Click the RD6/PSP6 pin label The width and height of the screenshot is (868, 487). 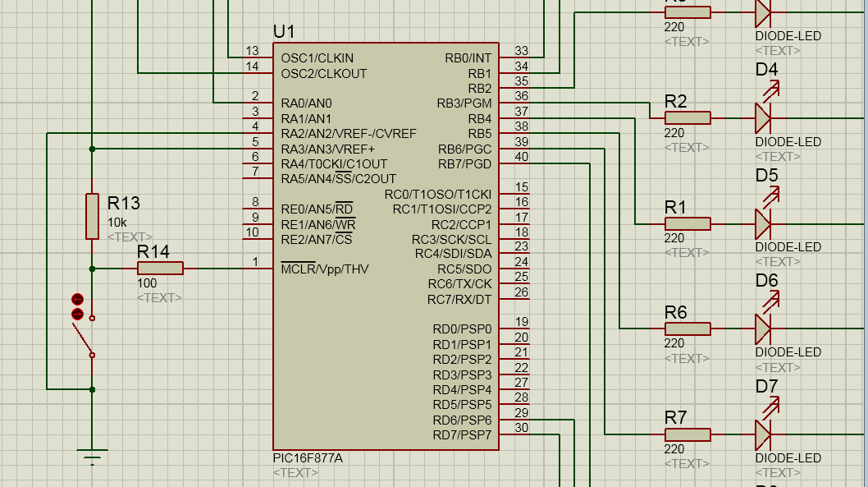[462, 420]
